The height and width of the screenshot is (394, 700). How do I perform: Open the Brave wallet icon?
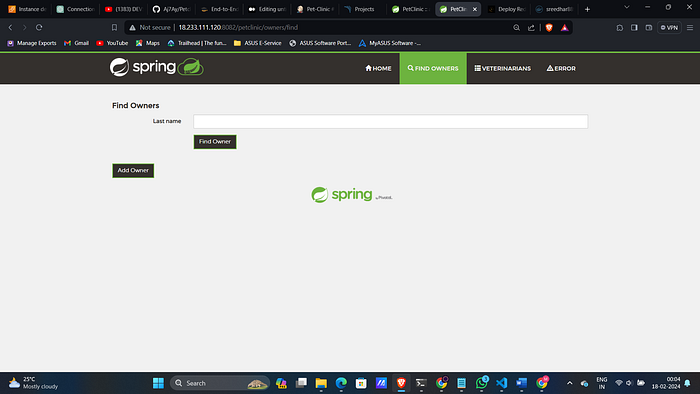click(649, 27)
